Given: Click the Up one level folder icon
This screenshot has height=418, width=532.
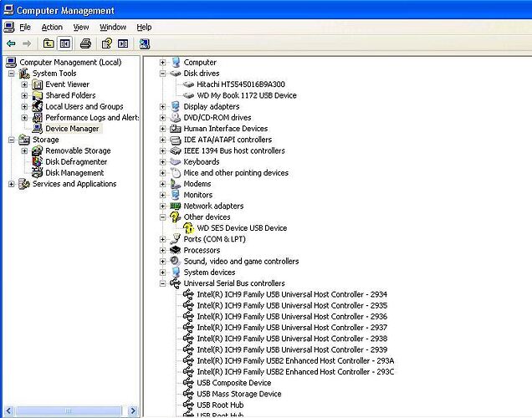Looking at the screenshot, I should (x=49, y=43).
